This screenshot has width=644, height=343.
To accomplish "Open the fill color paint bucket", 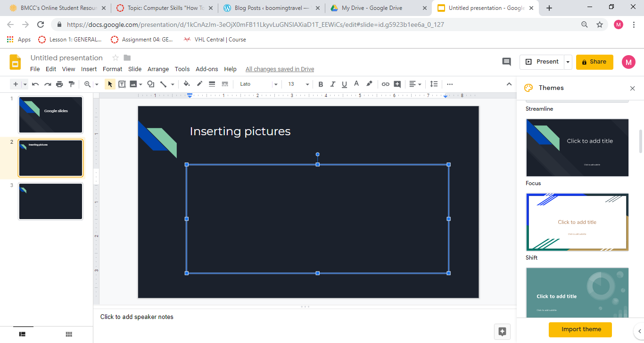I will tap(187, 84).
